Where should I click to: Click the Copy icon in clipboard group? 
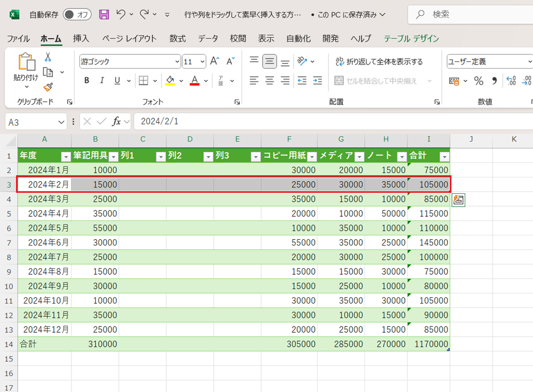tap(48, 72)
